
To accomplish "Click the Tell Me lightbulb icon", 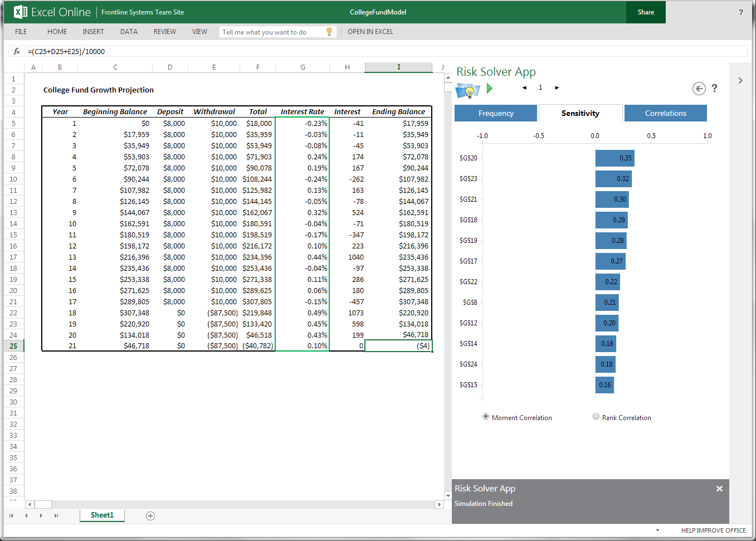I will [x=329, y=32].
